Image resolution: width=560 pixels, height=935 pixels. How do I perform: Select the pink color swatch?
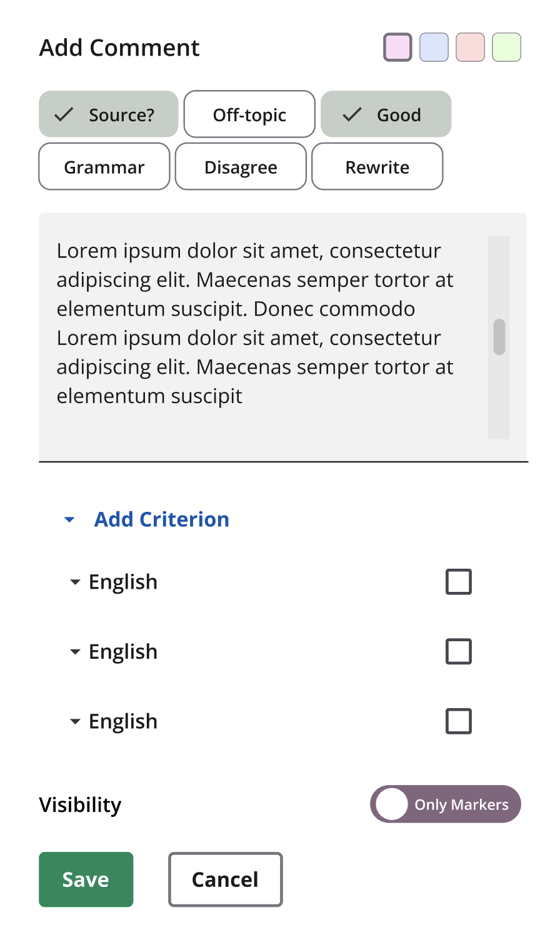pos(397,47)
